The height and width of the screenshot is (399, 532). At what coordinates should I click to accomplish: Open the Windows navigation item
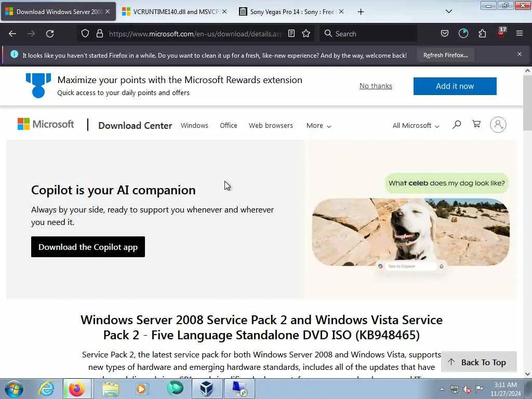click(x=194, y=126)
